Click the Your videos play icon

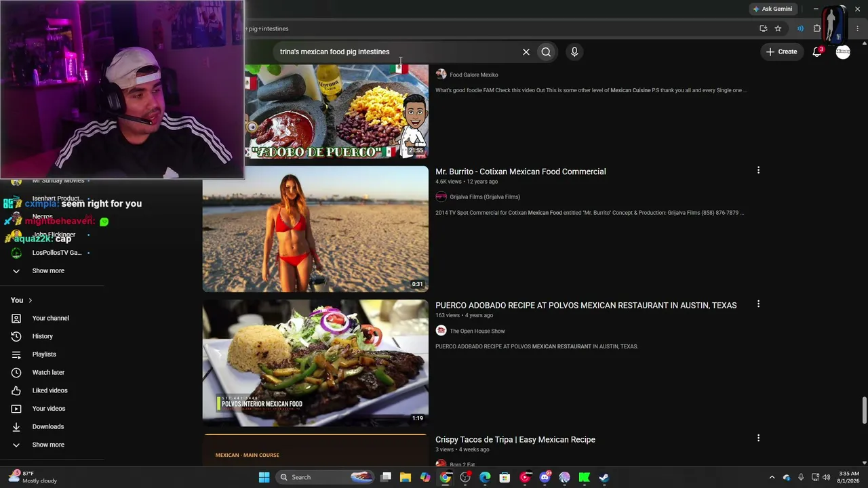[16, 409]
